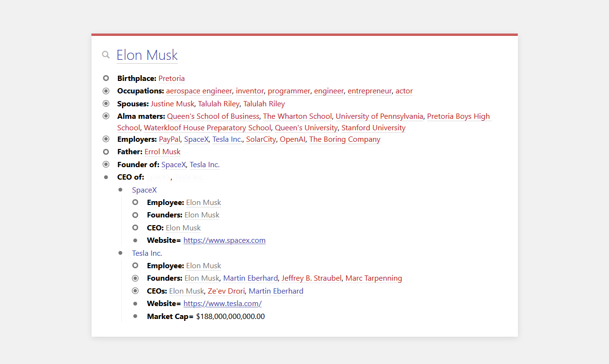Image resolution: width=609 pixels, height=364 pixels.
Task: Click the bullet beside the SpaceX sub-item
Action: [x=120, y=190]
